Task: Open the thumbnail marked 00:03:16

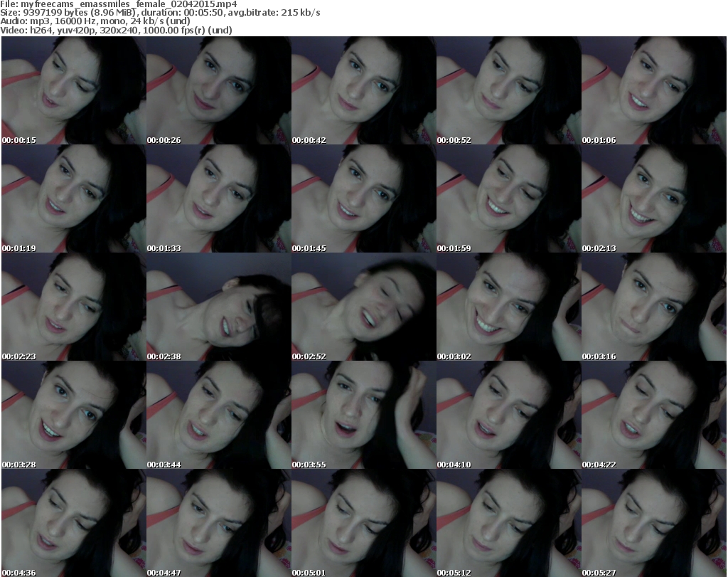Action: coord(653,307)
